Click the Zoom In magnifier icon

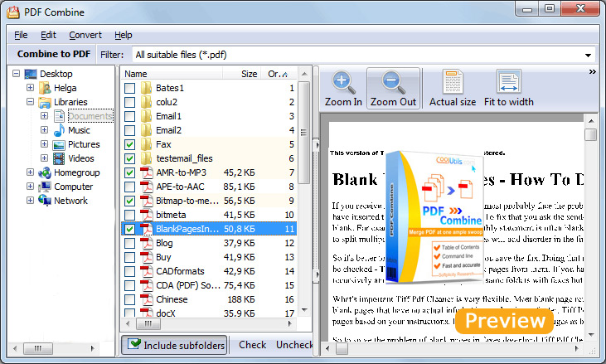coord(343,82)
